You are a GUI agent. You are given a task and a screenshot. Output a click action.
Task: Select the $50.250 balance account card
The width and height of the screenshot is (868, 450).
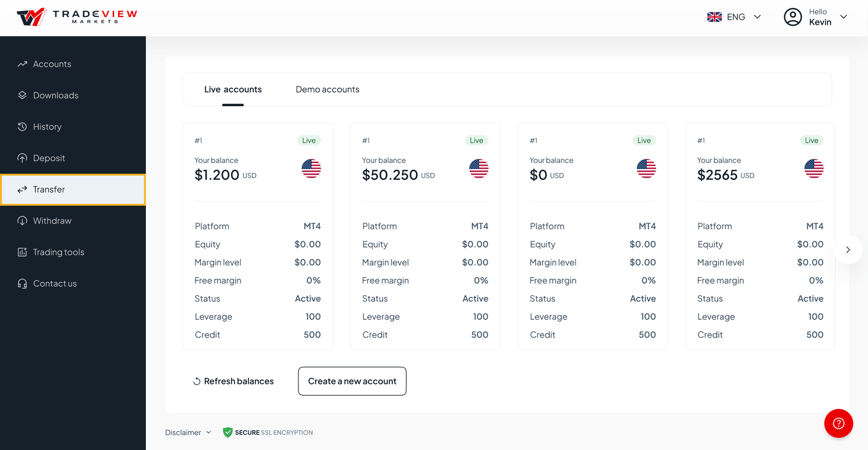425,236
